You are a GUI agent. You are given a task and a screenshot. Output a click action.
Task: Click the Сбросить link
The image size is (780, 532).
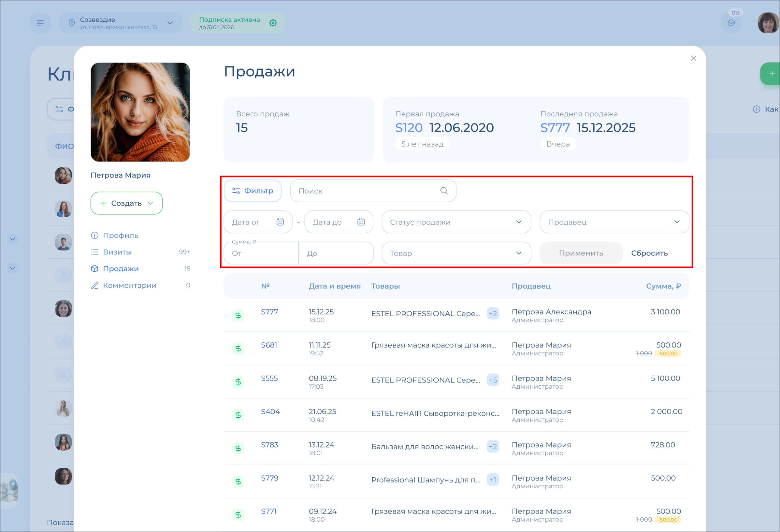click(x=649, y=253)
